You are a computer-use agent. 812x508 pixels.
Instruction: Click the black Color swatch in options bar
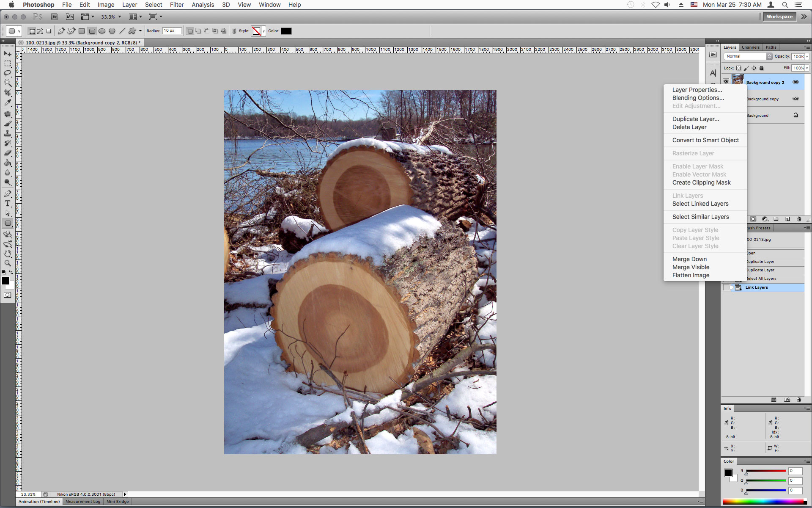[x=286, y=31]
